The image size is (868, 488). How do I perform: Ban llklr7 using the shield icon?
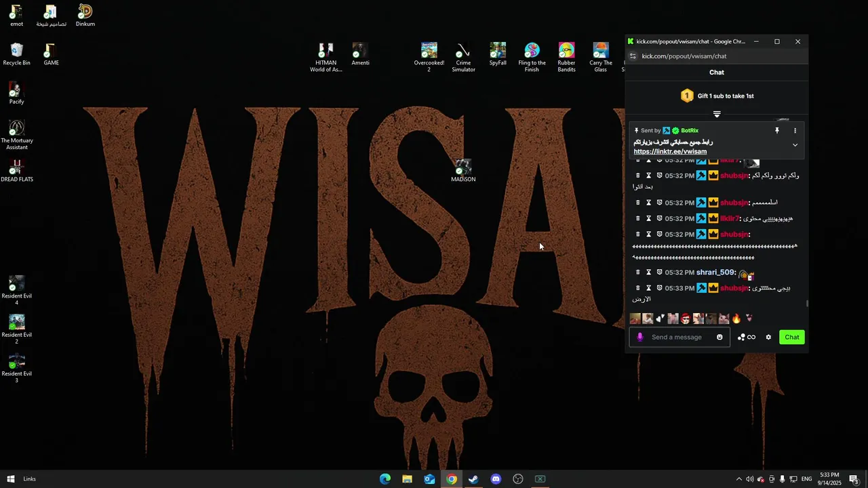click(659, 218)
